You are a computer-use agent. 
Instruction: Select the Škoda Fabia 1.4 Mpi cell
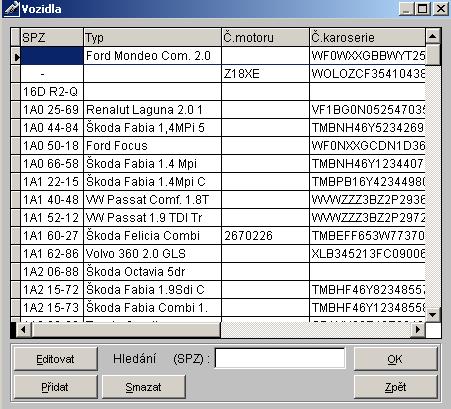tap(152, 164)
